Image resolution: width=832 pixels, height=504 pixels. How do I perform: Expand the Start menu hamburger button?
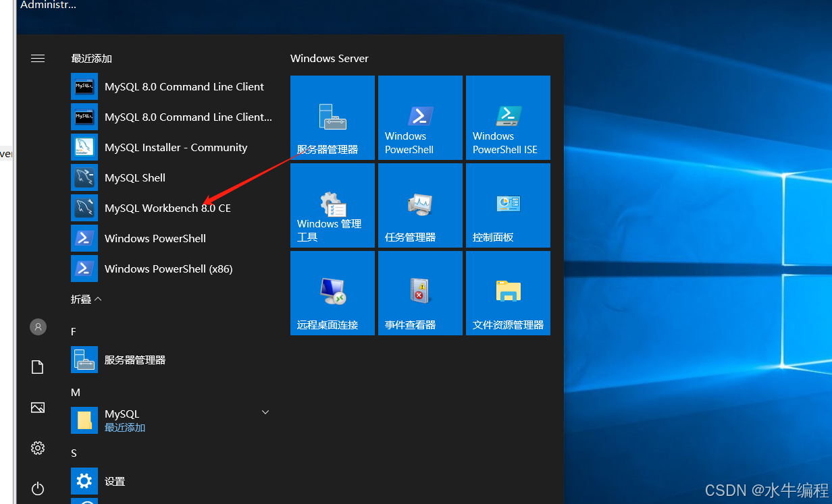click(x=38, y=59)
